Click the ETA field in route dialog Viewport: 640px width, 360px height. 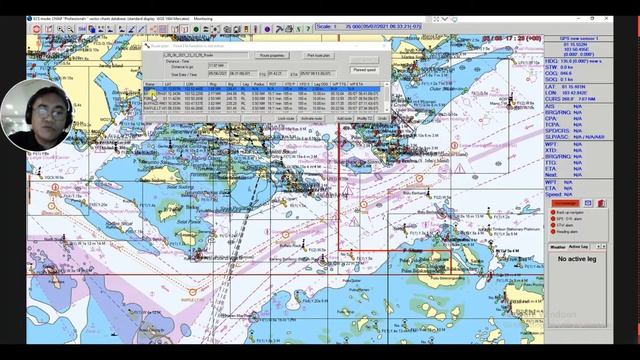(x=318, y=74)
